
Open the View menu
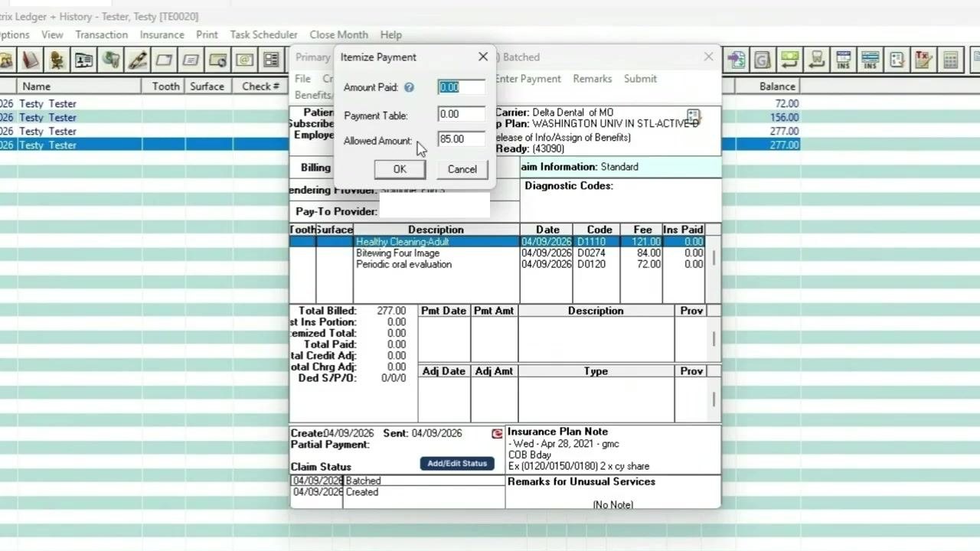click(52, 34)
